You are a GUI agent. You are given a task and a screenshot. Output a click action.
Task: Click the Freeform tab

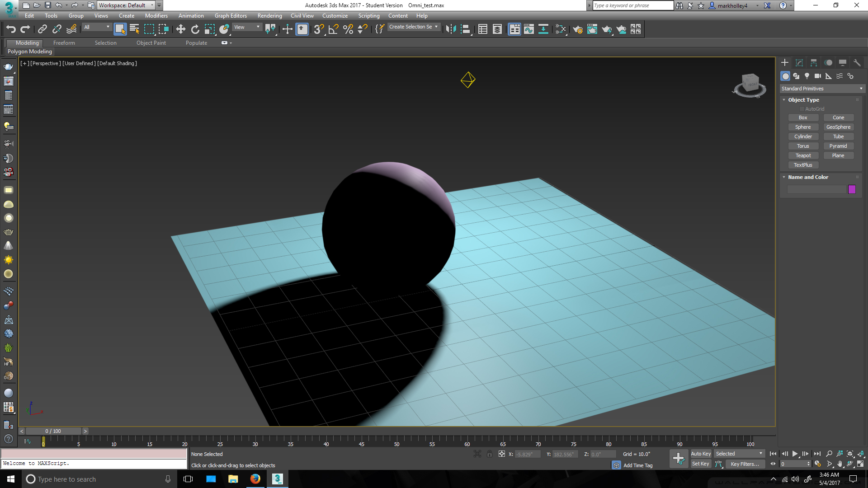tap(64, 42)
